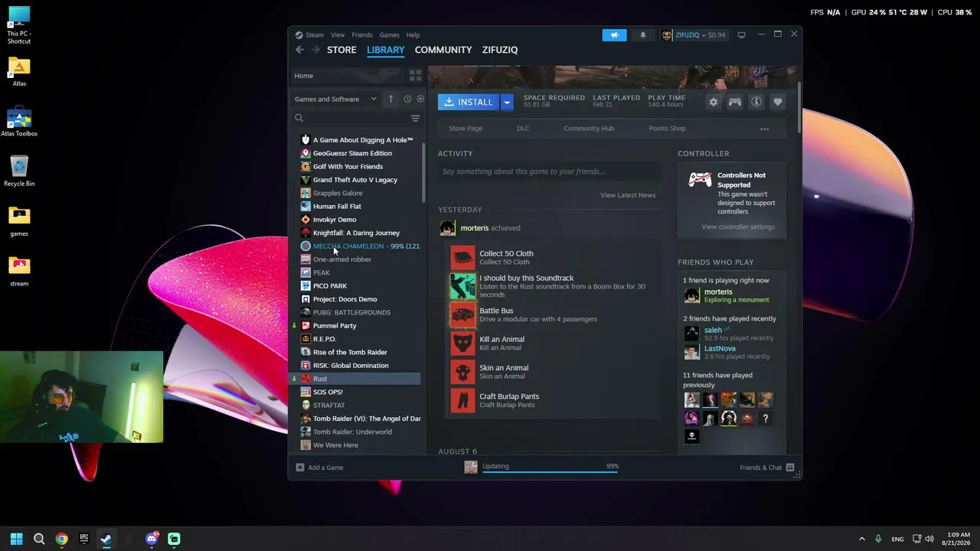Open Discord from the taskbar

[151, 539]
